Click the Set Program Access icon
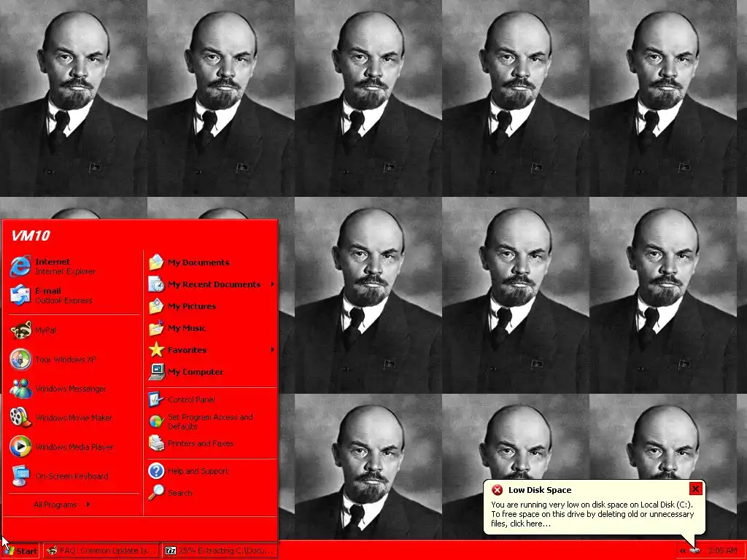747x560 pixels. tap(156, 421)
